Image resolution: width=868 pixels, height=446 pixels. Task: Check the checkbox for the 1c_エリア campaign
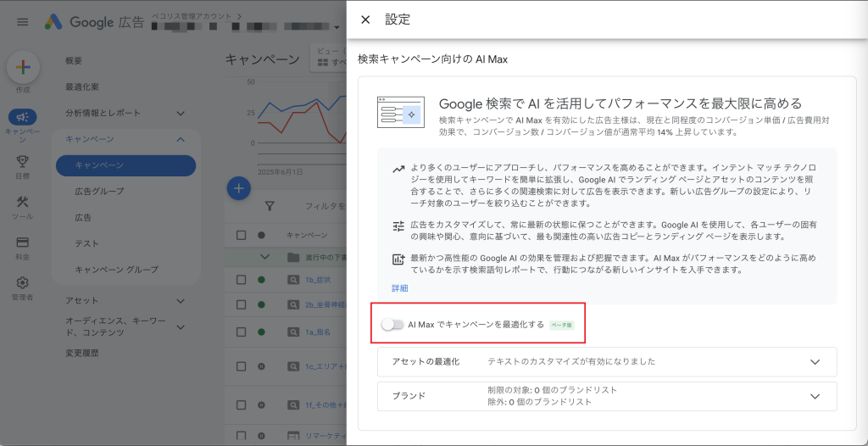point(241,366)
